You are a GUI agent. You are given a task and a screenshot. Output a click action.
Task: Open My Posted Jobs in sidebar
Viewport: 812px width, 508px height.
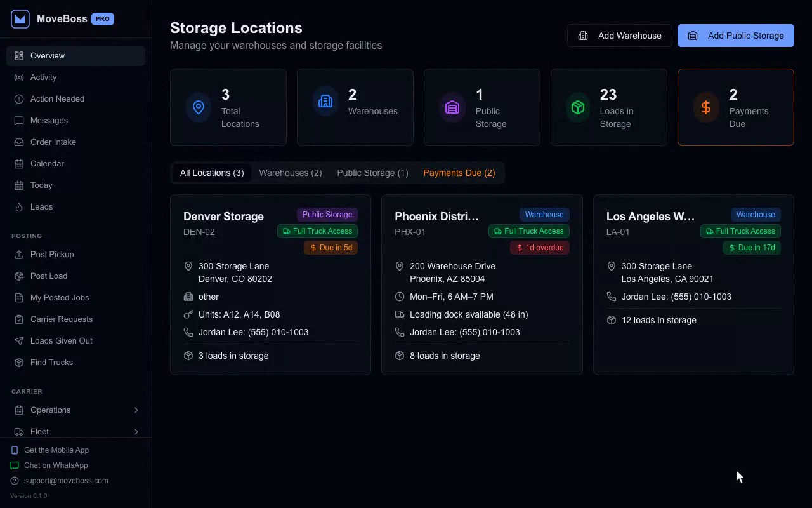(76, 298)
